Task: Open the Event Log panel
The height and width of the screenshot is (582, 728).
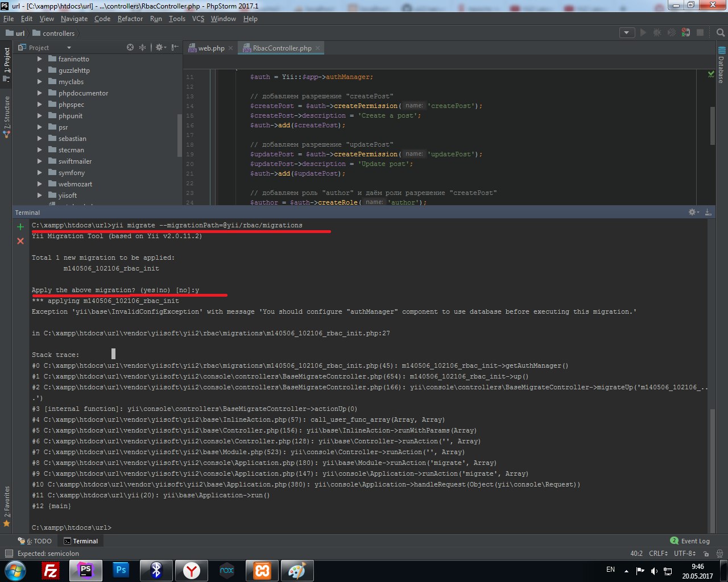Action: tap(690, 541)
